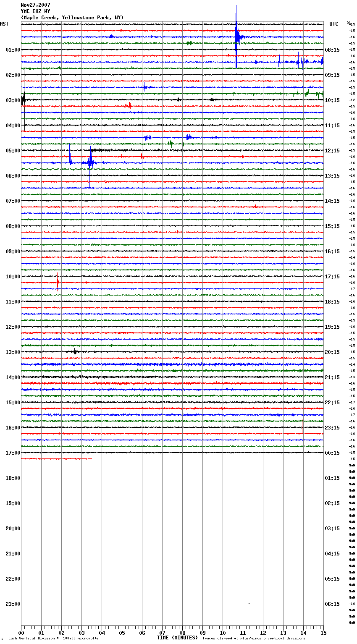Select the 02:00 MST time label
Viewport: 357px width, 644px height.
(13, 75)
